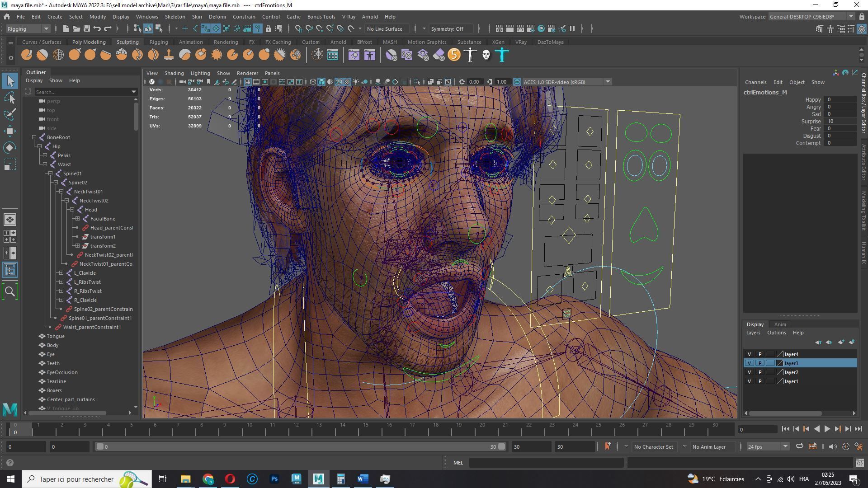
Task: Switch to the Animation shelf tab
Action: click(x=191, y=42)
